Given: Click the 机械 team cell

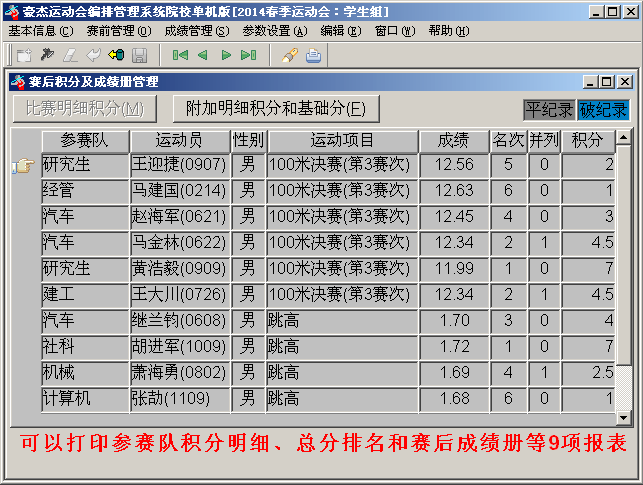Looking at the screenshot, I should click(85, 373).
